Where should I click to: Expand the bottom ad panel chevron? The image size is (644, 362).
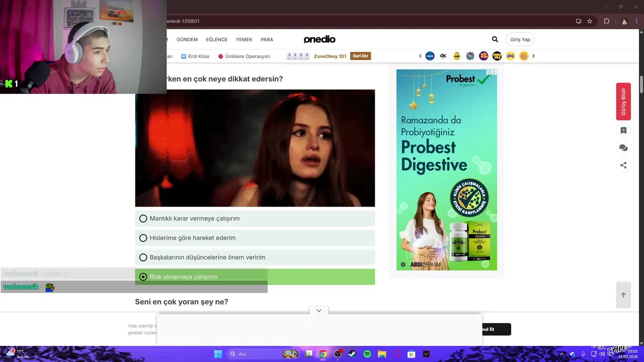[x=318, y=311]
